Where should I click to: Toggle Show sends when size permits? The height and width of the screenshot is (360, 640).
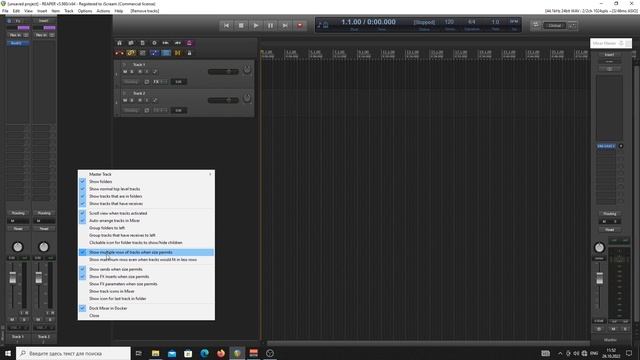click(146, 269)
